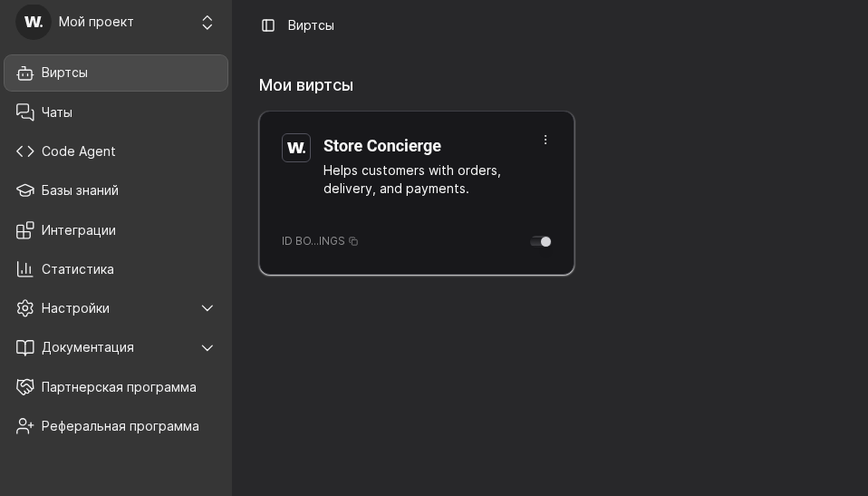Copy the Store Concierge ID
The width and height of the screenshot is (868, 496).
coord(353,241)
